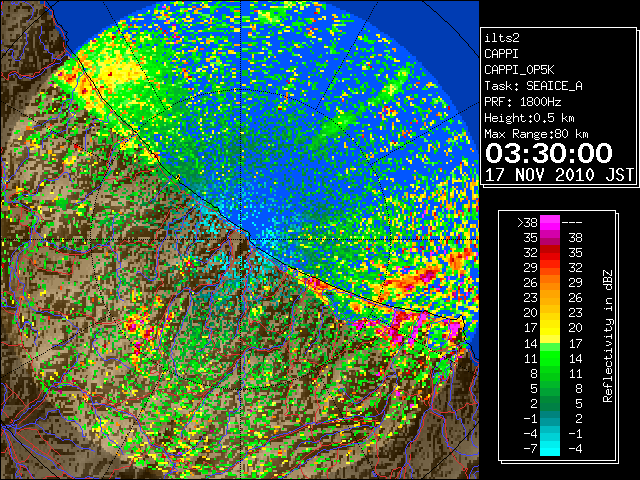Select the 'Height:0.5 km' line
Viewport: 640px width, 480px height.
tap(529, 118)
